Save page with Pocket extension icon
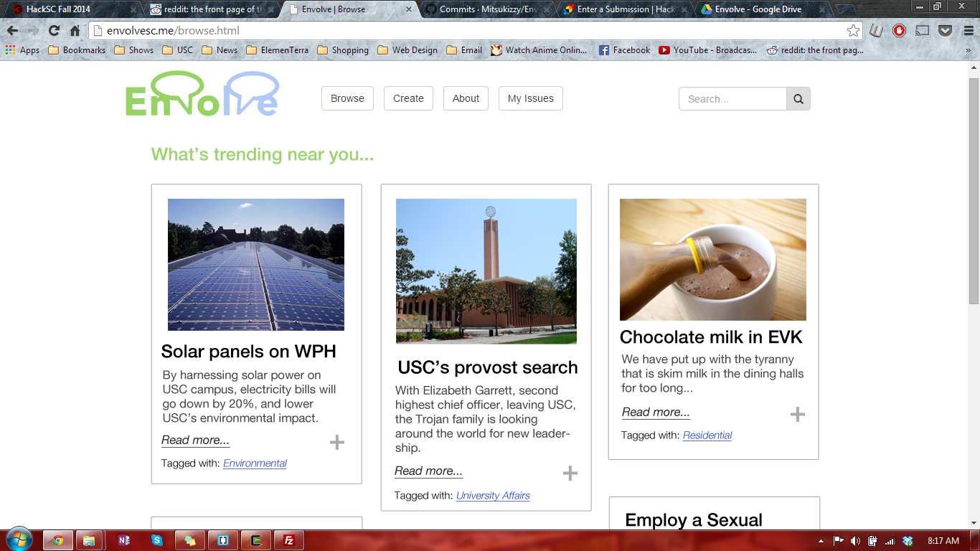The image size is (980, 551). pyautogui.click(x=946, y=31)
